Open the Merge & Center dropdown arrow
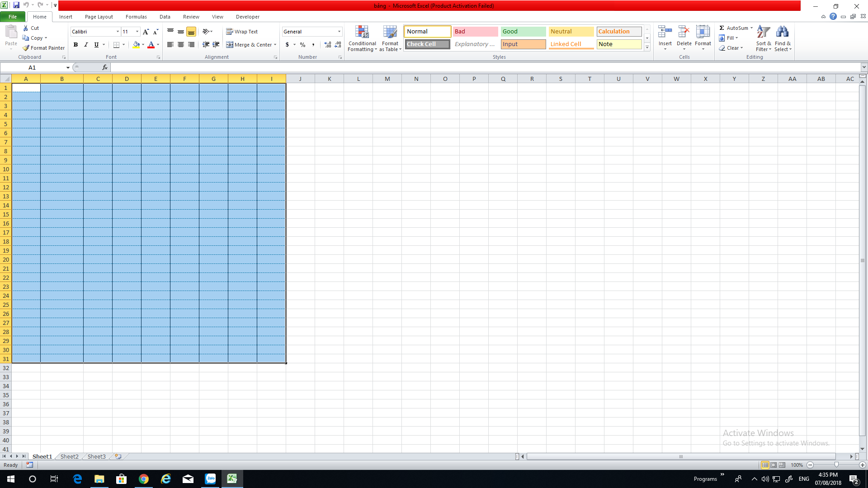Screen dimensions: 868x488 pyautogui.click(x=275, y=45)
